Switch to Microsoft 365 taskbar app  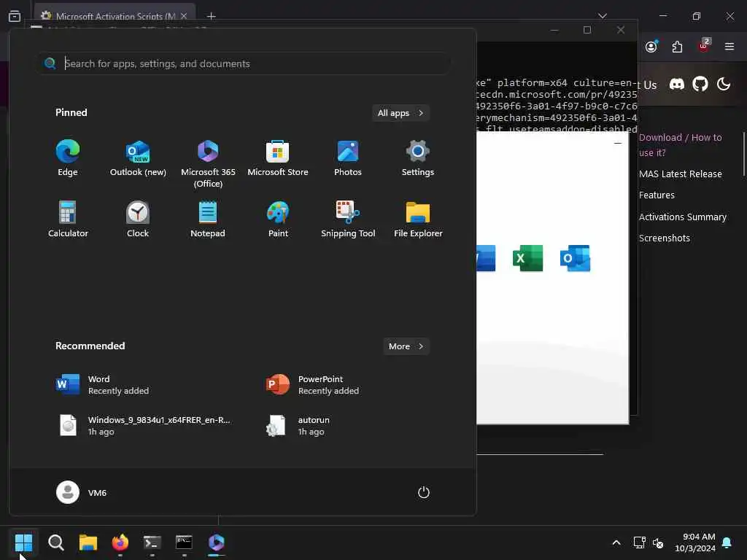pyautogui.click(x=216, y=542)
